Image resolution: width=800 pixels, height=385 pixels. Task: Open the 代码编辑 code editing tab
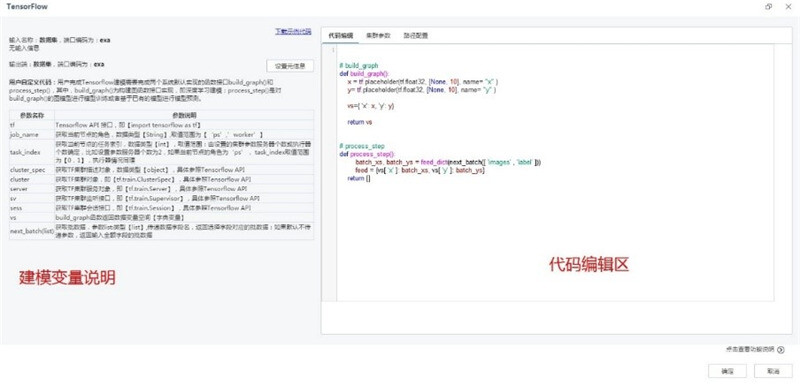[x=340, y=36]
